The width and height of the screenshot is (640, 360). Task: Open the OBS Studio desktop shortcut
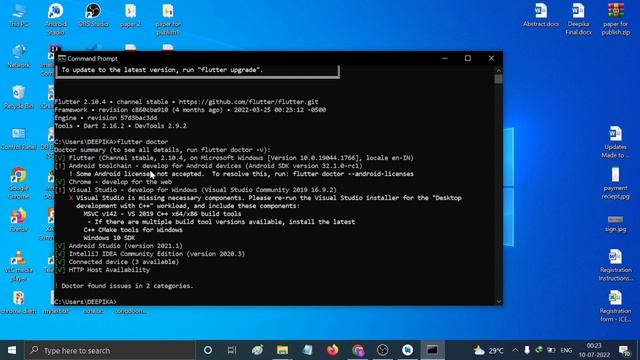(x=93, y=15)
